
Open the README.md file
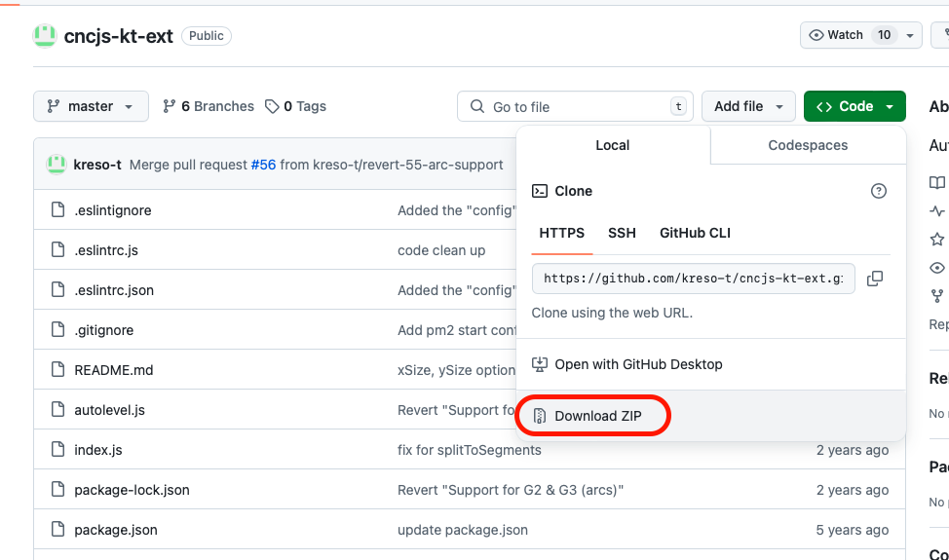114,370
